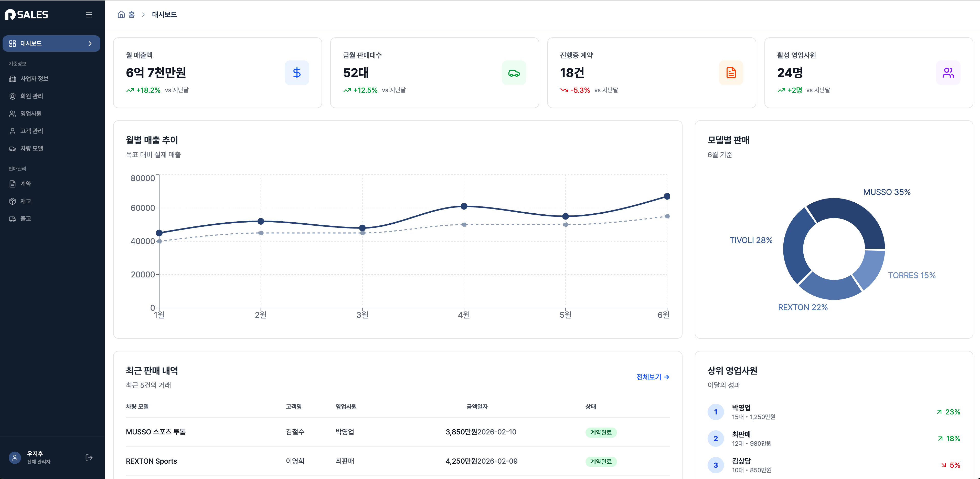Click the 23% growth figure for 박영업
This screenshot has width=980, height=479.
[953, 412]
